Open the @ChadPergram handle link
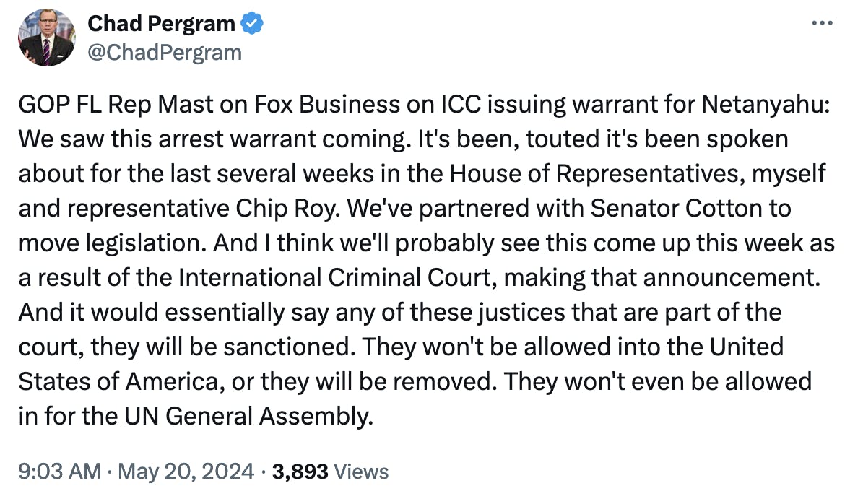 (165, 53)
